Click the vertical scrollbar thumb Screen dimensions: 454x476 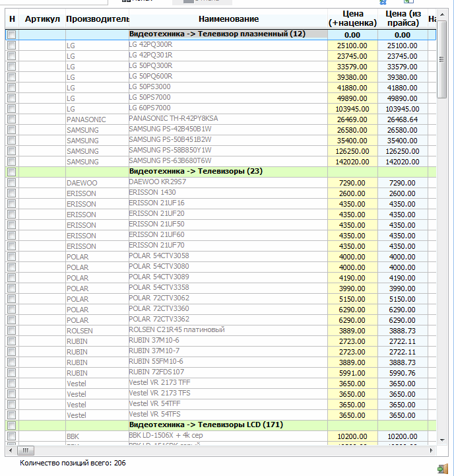[x=442, y=59]
